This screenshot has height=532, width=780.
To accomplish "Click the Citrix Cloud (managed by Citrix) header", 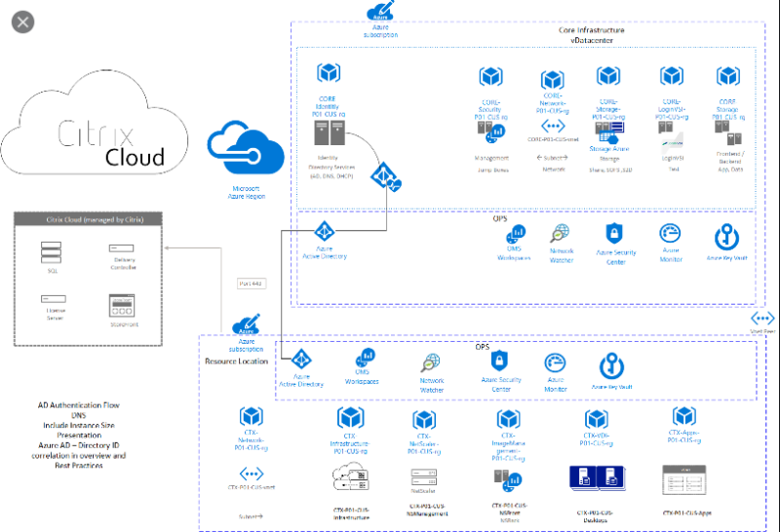I will click(88, 219).
